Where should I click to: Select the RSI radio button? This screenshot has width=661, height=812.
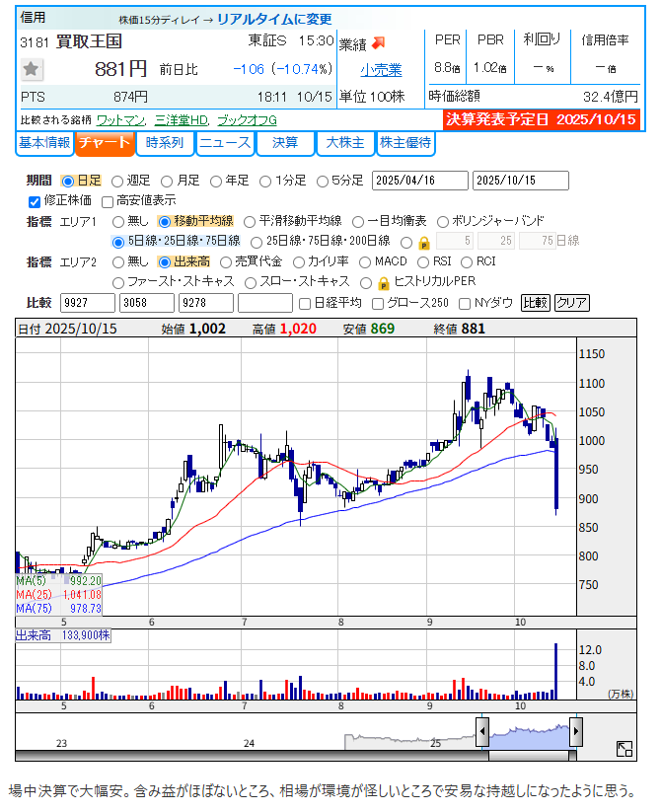coord(423,262)
